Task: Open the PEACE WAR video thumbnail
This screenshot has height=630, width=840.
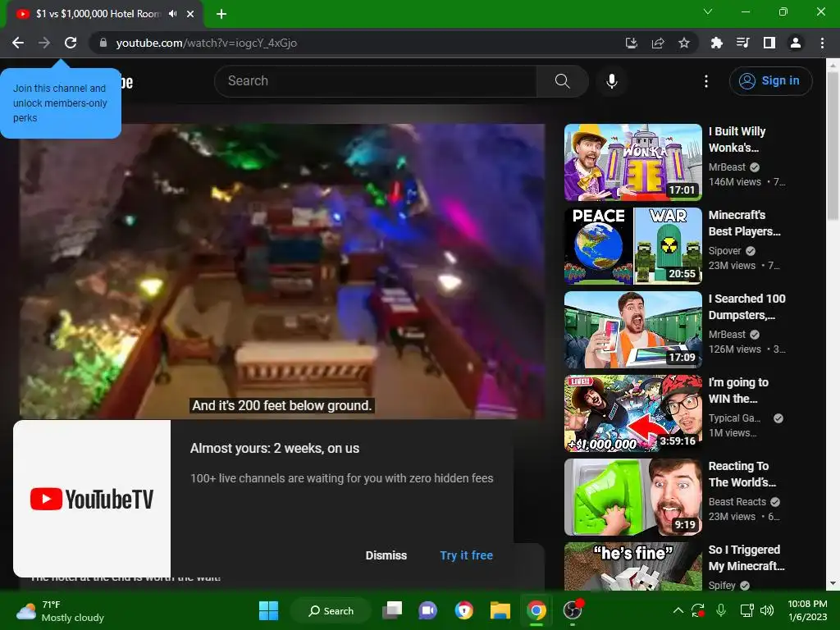Action: pos(633,246)
